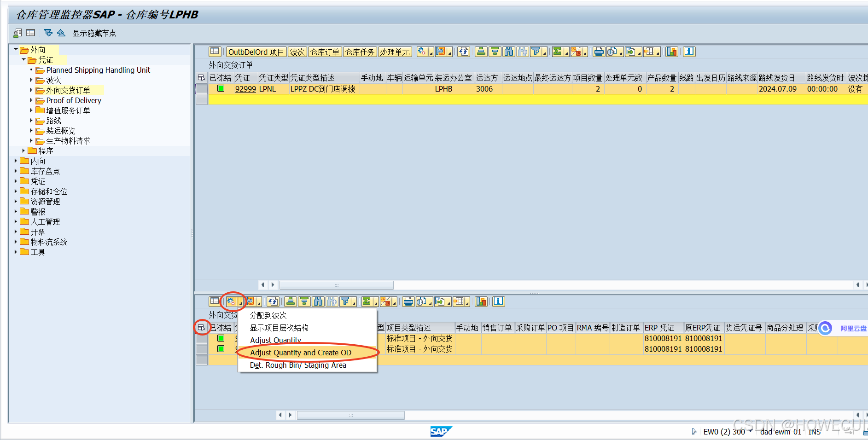Viewport: 868px width, 440px height.
Task: Click the details view icon in lower toolbar
Action: pyautogui.click(x=215, y=301)
